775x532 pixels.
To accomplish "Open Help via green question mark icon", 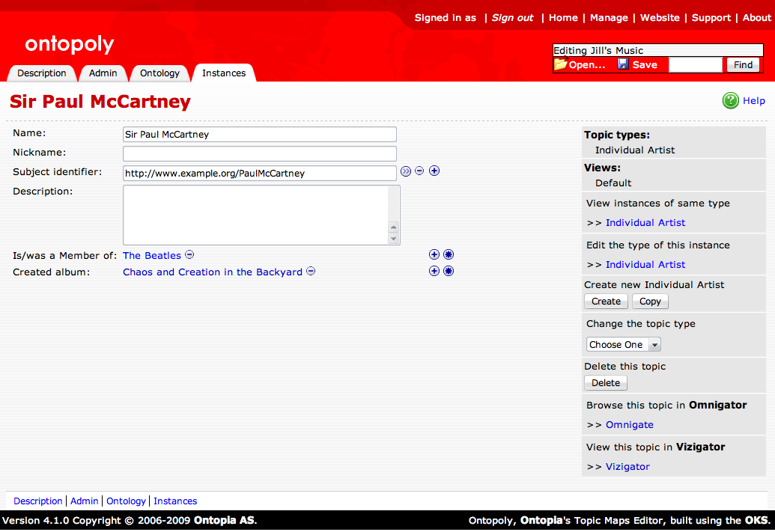I will tap(730, 100).
